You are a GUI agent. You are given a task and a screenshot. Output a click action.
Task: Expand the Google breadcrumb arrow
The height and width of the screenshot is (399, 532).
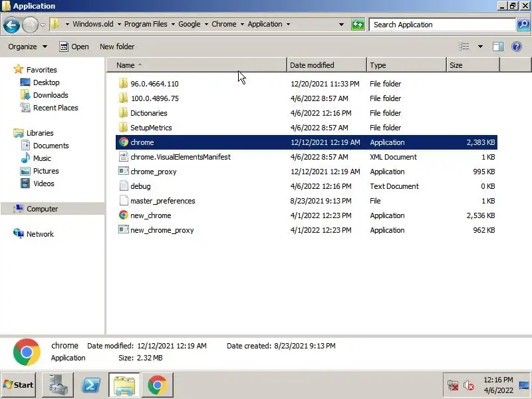(206, 24)
